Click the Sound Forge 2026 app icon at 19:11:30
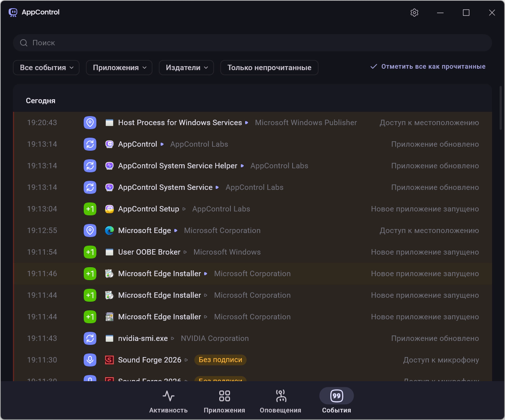Viewport: 505px width, 420px height. coord(109,360)
